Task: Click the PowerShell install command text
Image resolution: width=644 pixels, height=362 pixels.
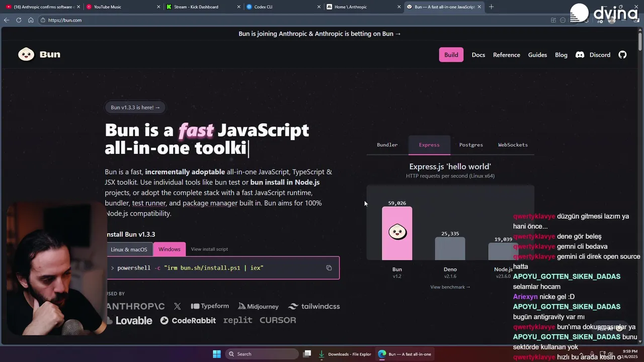Action: (x=190, y=268)
